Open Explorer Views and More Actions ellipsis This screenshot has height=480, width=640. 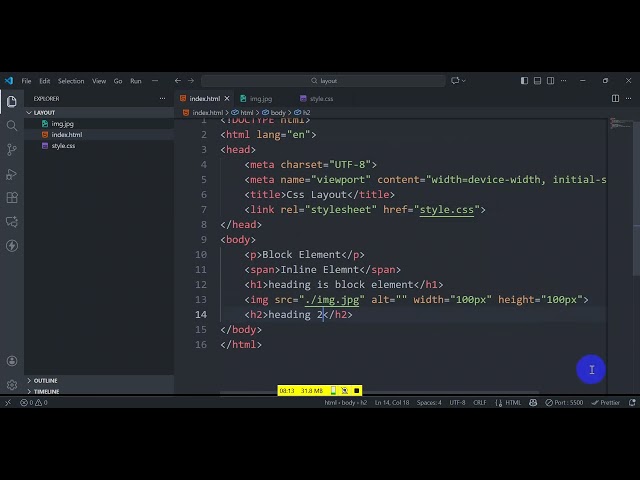[x=162, y=98]
